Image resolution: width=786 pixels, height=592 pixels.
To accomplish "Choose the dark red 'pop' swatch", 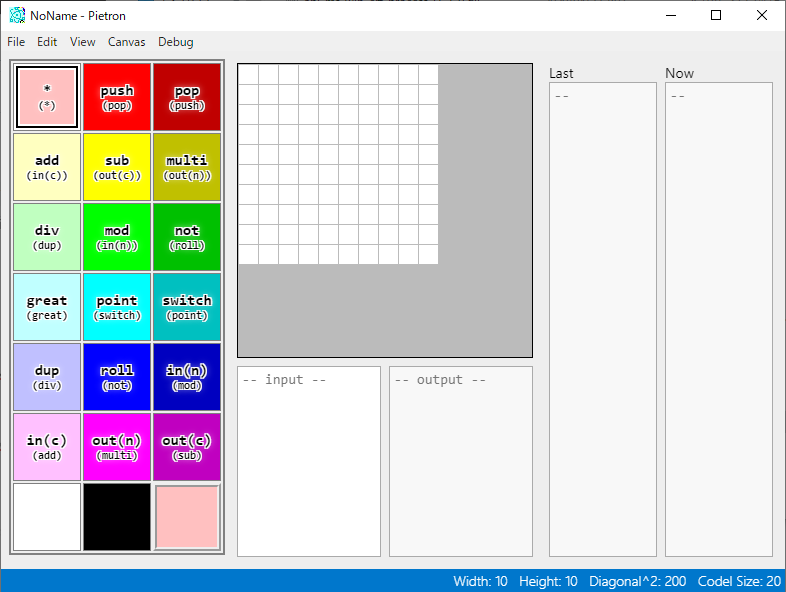I will click(x=187, y=97).
